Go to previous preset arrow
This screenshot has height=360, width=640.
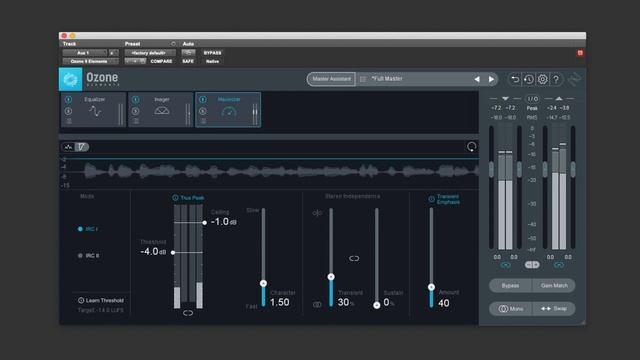click(x=477, y=79)
